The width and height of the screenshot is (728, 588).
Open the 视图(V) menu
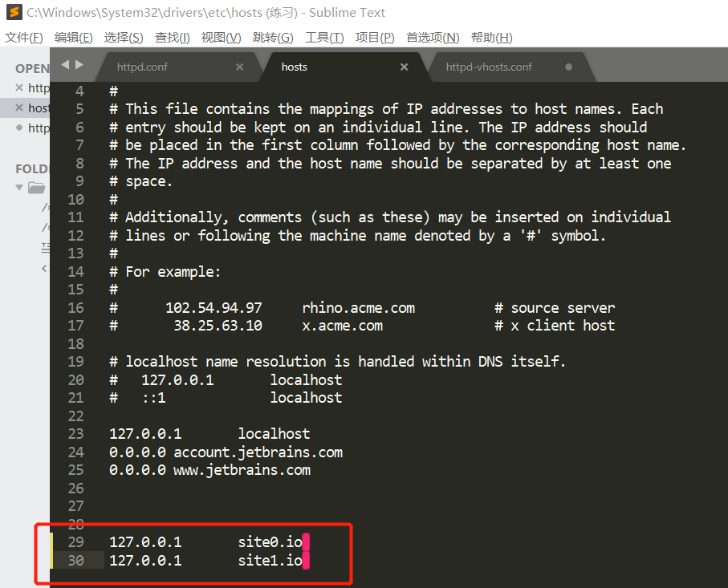tap(221, 38)
